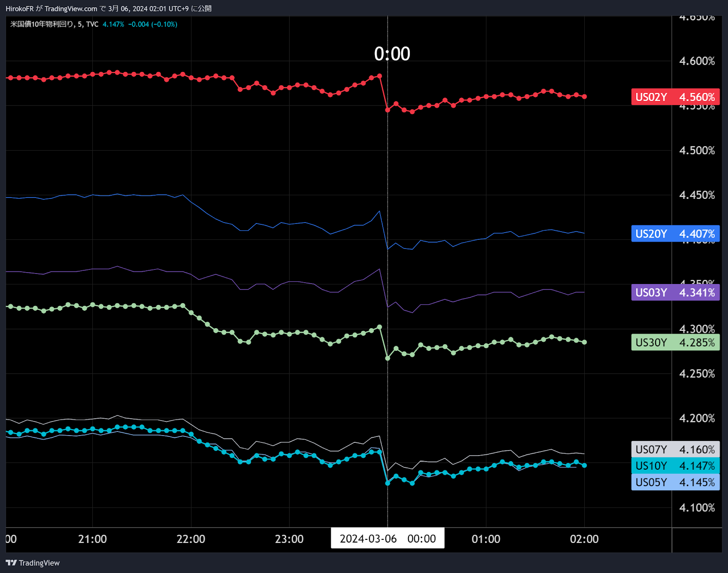Click the 4.600% price axis label
This screenshot has width=728, height=573.
(697, 61)
